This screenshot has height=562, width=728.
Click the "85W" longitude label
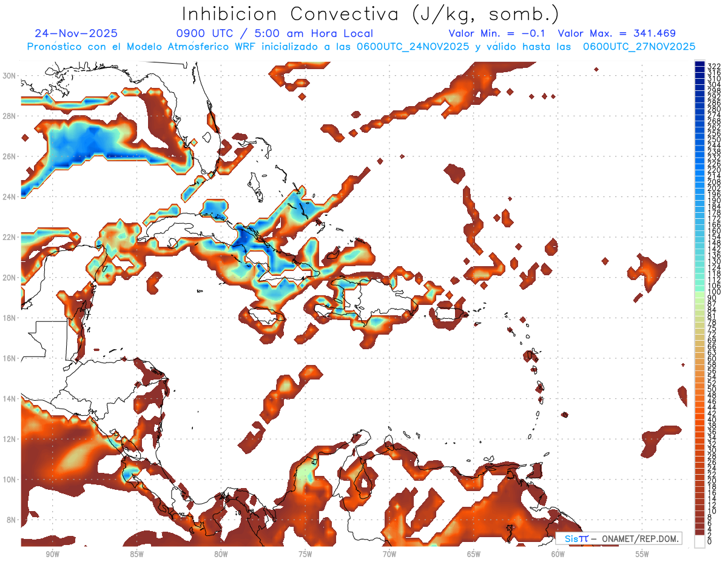point(136,554)
